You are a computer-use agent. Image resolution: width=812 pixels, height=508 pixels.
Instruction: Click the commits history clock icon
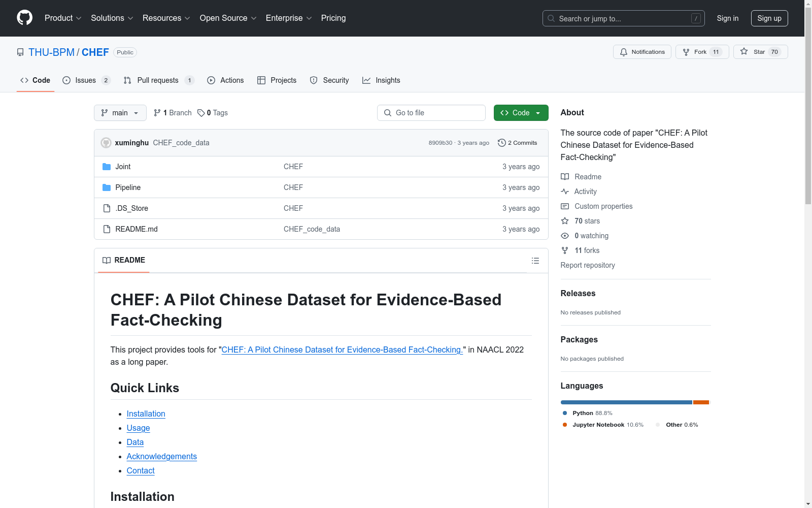pyautogui.click(x=502, y=143)
